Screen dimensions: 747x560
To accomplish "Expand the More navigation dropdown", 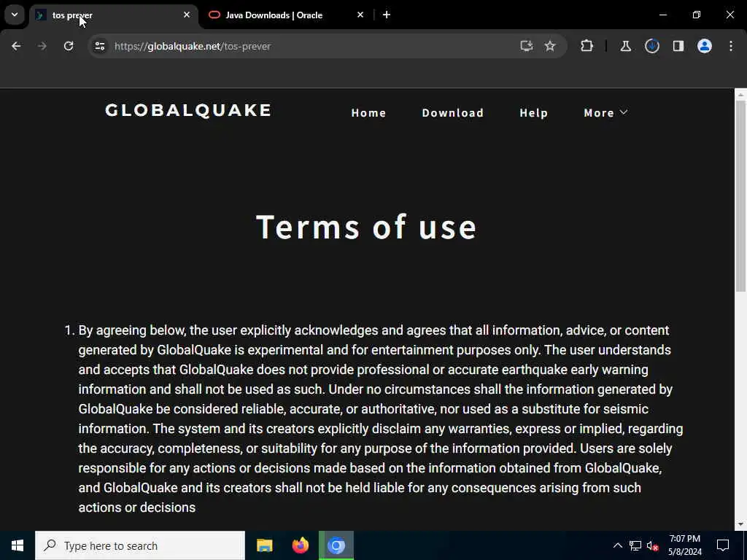I will point(605,113).
